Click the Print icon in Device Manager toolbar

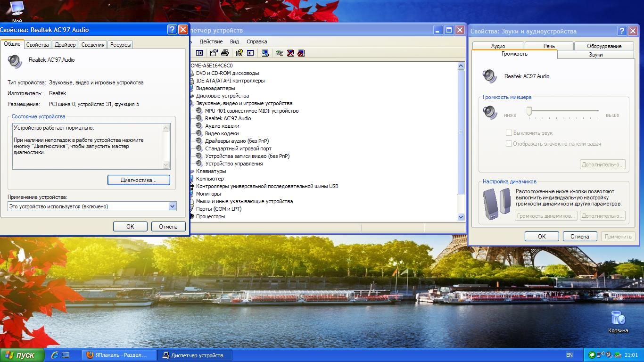tap(225, 53)
